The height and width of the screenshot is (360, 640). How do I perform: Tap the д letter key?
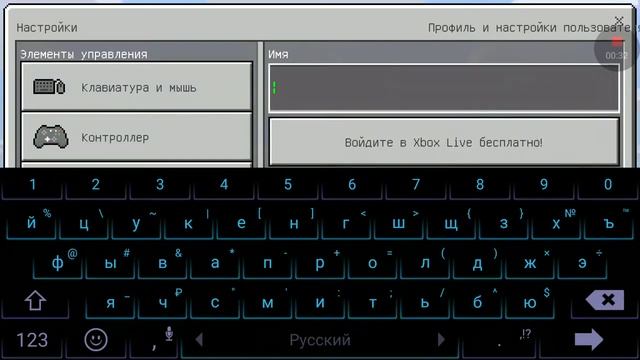477,263
